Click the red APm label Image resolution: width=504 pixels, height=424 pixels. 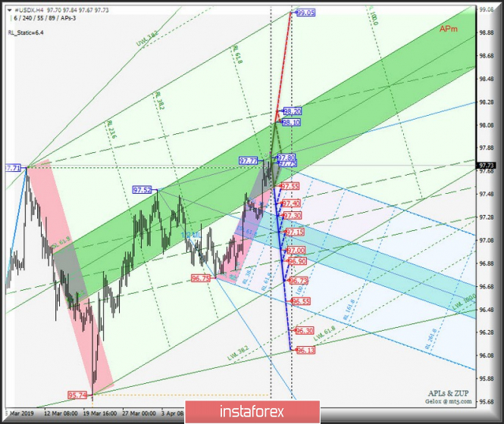pos(449,29)
